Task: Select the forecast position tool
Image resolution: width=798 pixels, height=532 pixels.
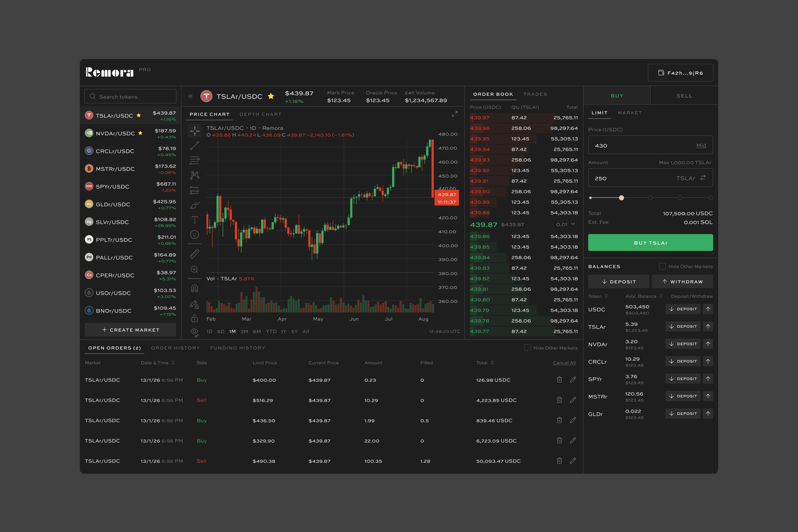Action: [194, 190]
